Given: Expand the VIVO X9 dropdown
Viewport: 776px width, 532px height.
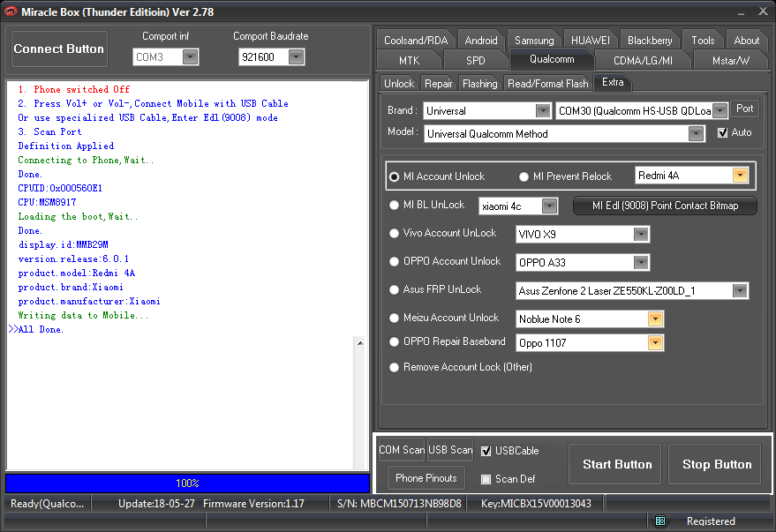Looking at the screenshot, I should pyautogui.click(x=641, y=234).
